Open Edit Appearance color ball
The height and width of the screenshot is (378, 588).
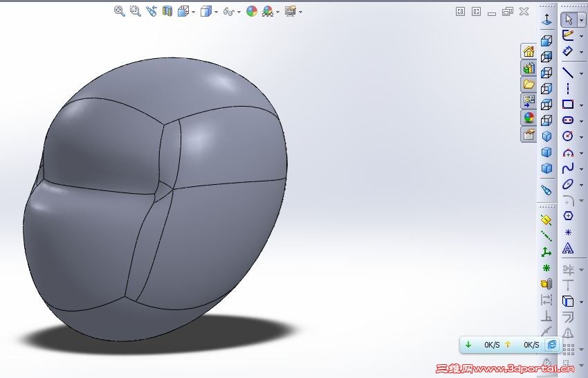tap(252, 11)
